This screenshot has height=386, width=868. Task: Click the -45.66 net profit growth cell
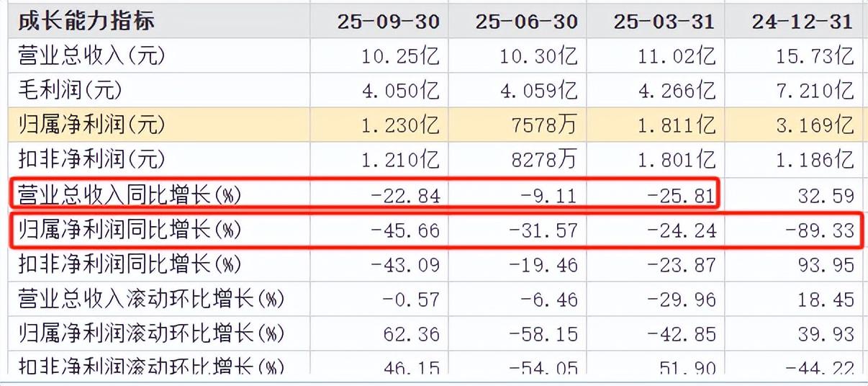(x=405, y=230)
